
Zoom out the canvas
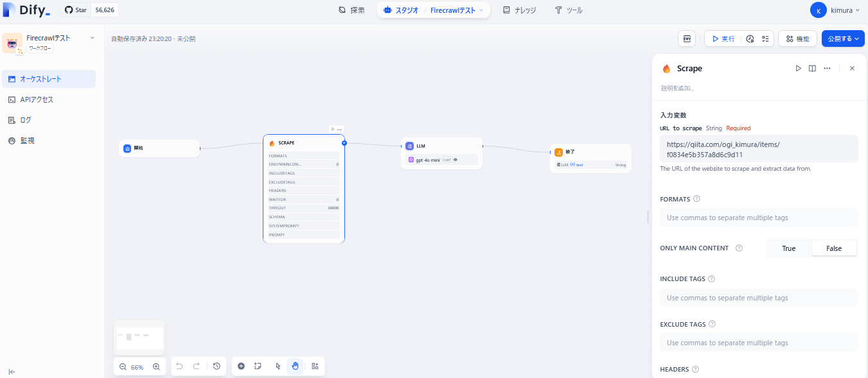click(123, 367)
